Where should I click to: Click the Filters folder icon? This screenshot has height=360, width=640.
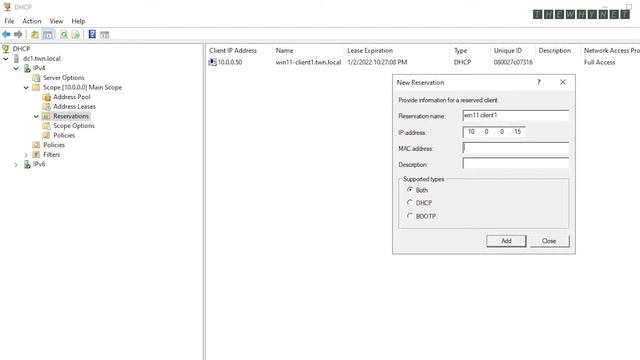coord(36,155)
